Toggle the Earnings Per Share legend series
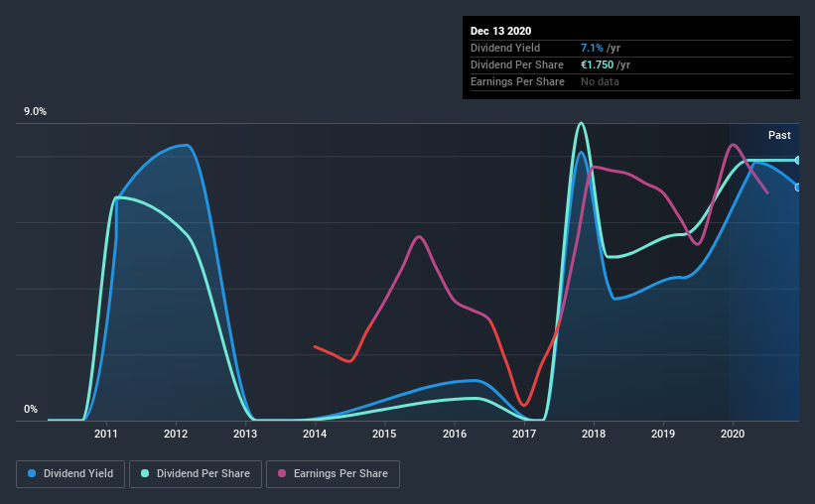Viewport: 815px width, 504px height. click(333, 474)
